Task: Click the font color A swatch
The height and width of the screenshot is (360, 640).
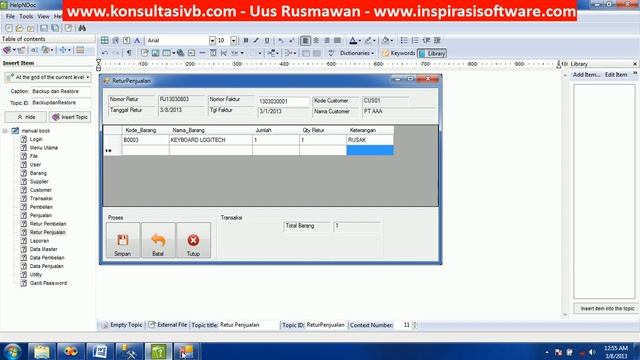Action: point(353,40)
